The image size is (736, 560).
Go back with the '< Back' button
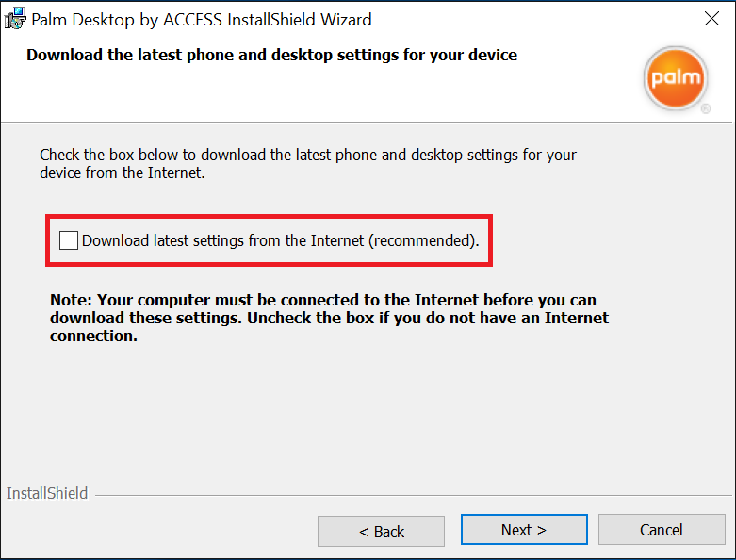point(381,532)
